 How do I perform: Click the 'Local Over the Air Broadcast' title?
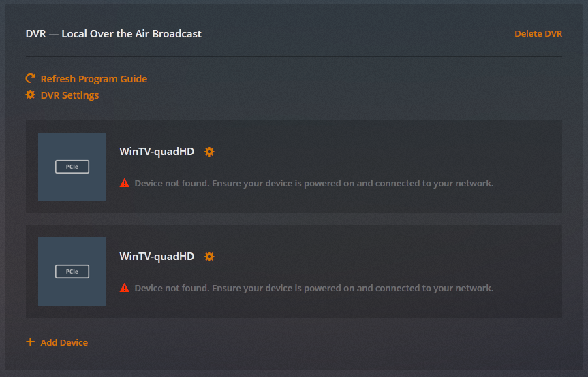(x=131, y=34)
